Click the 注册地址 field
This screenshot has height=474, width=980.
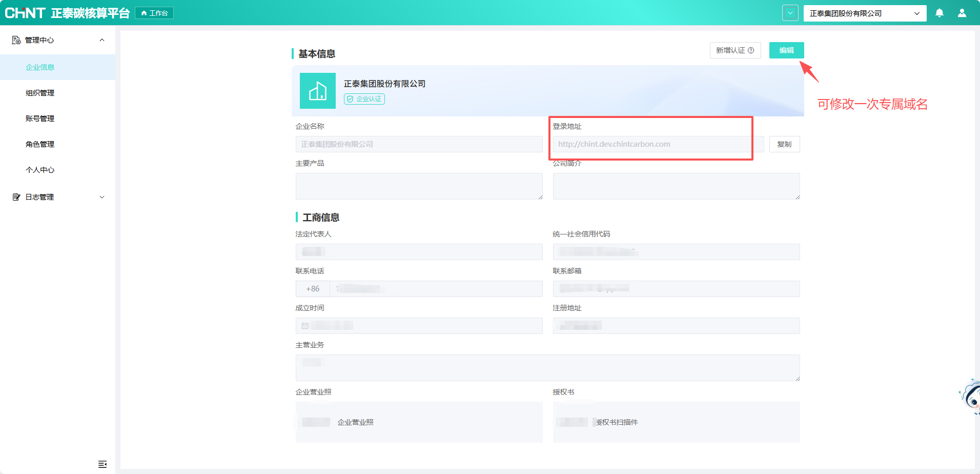point(676,326)
